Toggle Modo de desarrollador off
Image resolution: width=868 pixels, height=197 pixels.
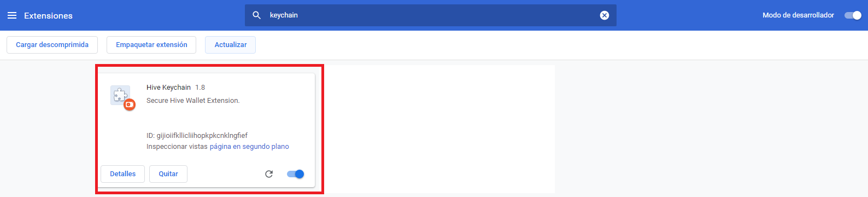853,15
